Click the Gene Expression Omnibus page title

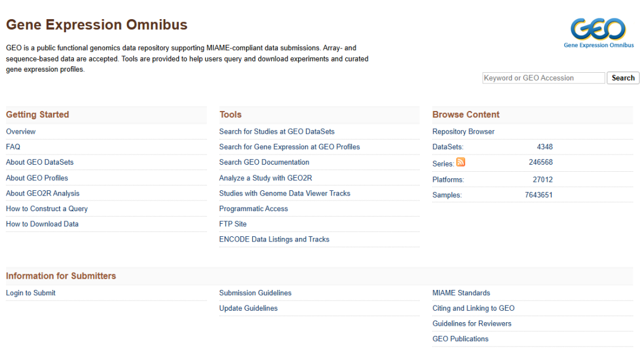click(97, 24)
